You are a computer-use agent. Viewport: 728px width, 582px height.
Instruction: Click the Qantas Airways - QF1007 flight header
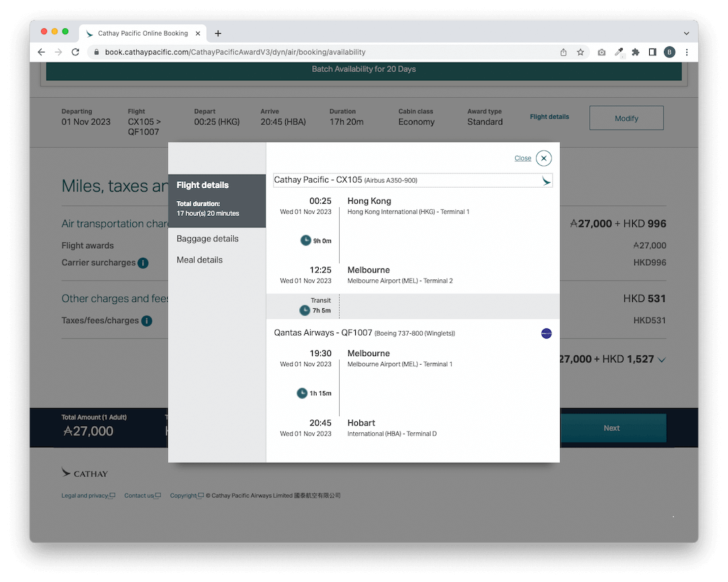pos(365,333)
